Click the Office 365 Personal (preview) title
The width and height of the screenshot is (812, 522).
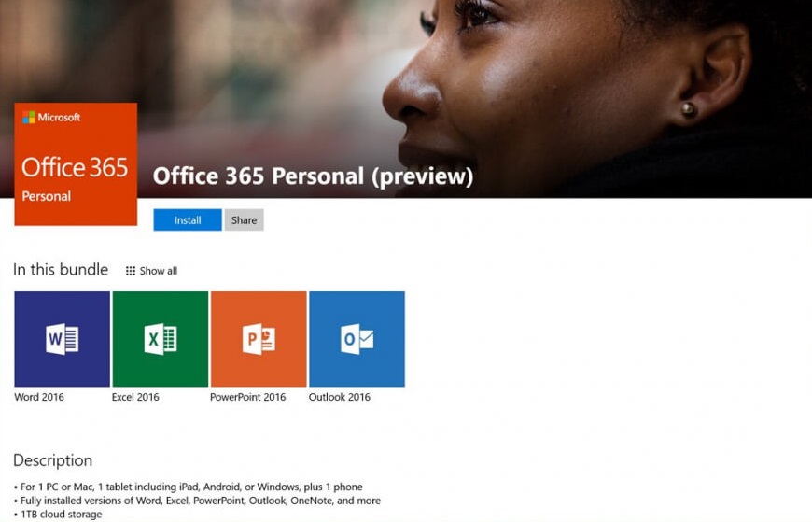click(314, 176)
